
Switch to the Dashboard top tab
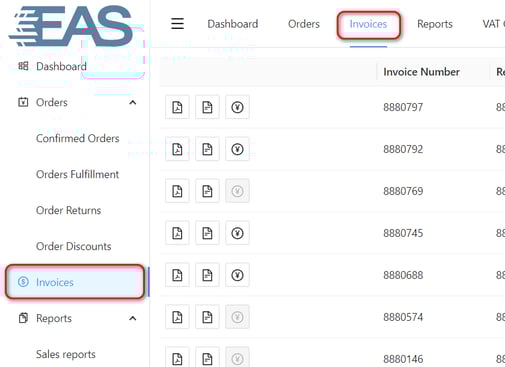[233, 24]
